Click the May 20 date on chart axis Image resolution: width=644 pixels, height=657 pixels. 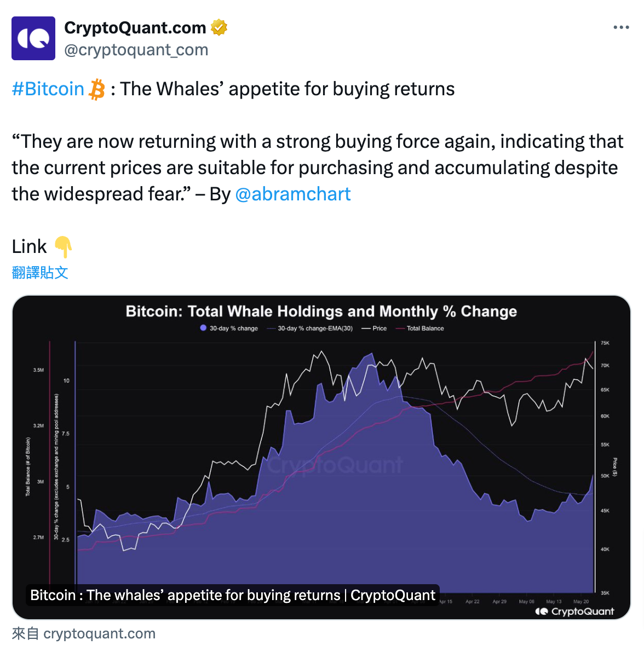click(581, 601)
